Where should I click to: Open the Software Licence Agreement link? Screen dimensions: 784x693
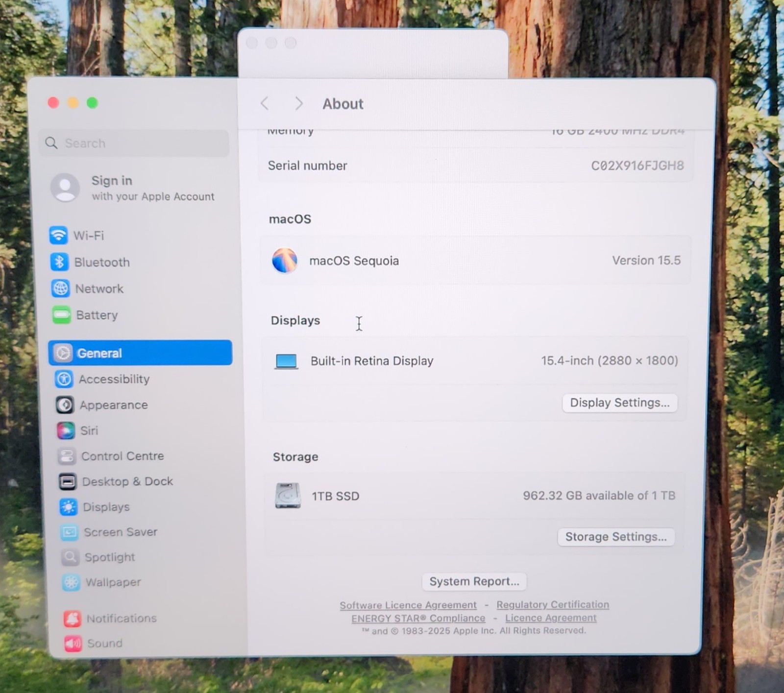[x=408, y=605]
